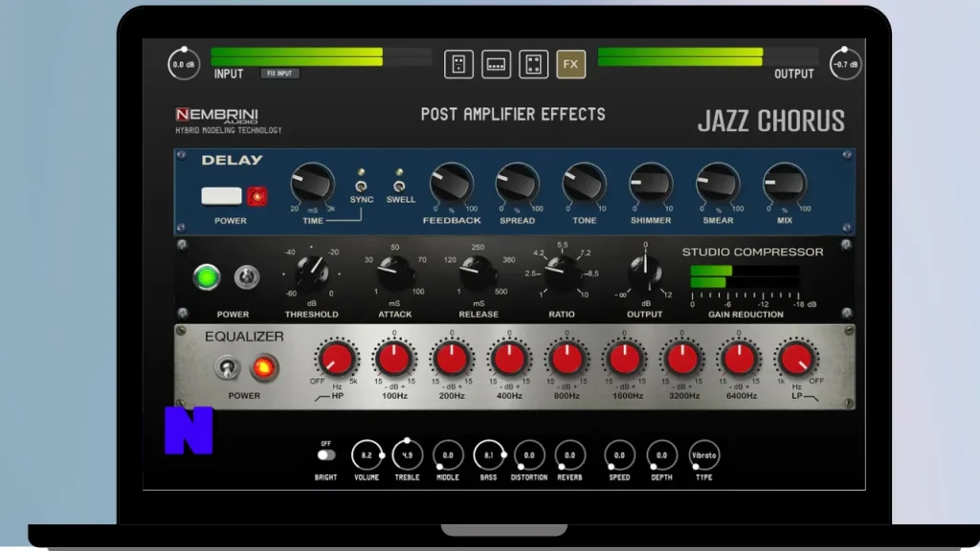This screenshot has height=551, width=980.
Task: Click the GAIN REDUCTION meter
Action: click(745, 276)
